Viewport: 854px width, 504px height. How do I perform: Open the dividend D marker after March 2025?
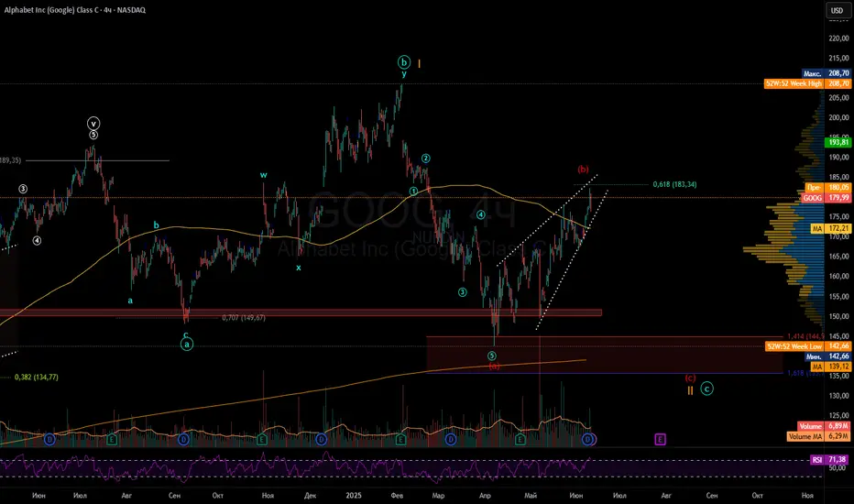(x=451, y=439)
